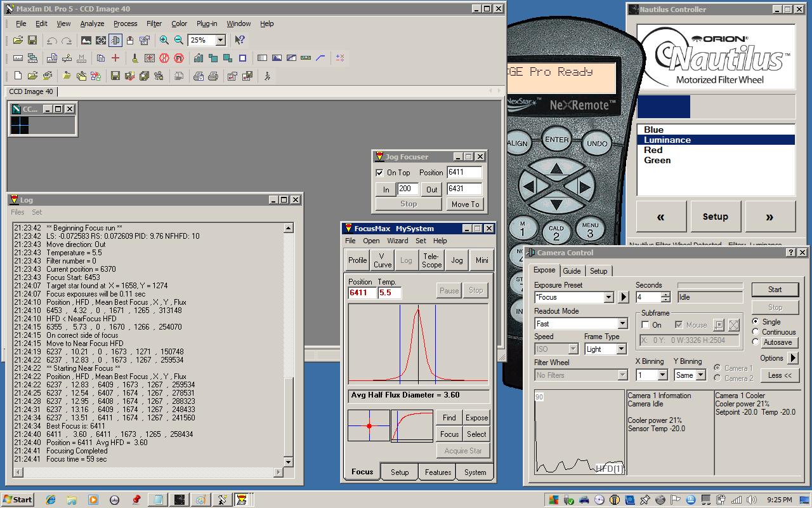Click the pixel math plus-minus icon

pos(340,58)
